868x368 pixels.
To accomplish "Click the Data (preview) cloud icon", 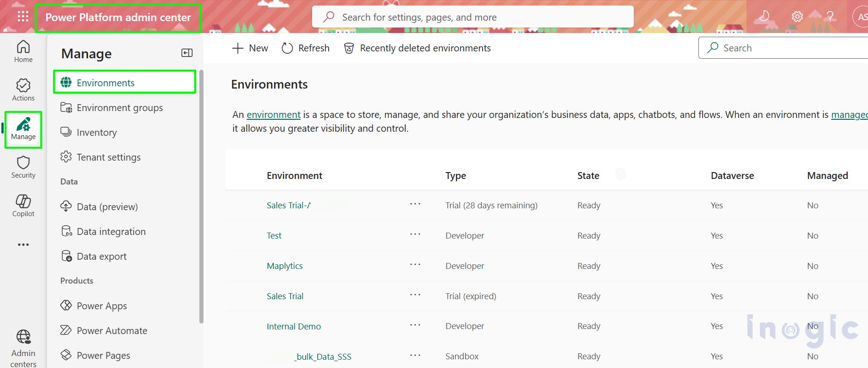I will coord(66,206).
